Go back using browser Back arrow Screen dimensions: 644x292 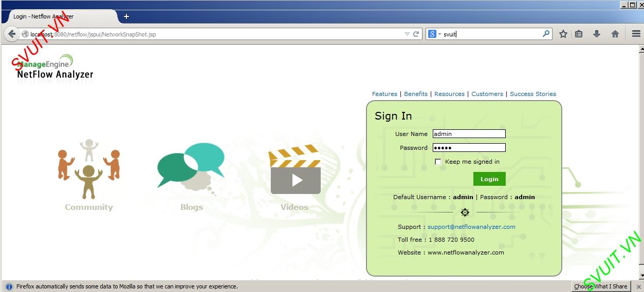click(x=12, y=34)
